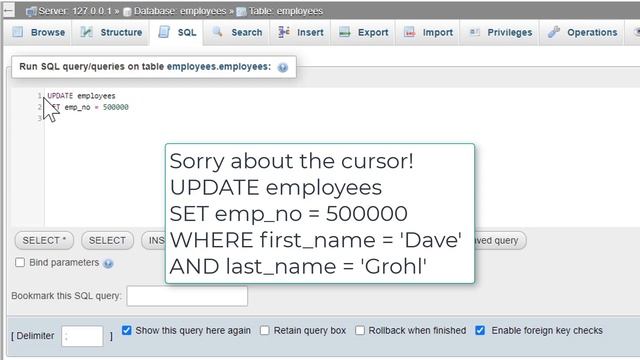Click the SQL document icon
Viewport: 640px width, 360px height.
click(x=164, y=32)
